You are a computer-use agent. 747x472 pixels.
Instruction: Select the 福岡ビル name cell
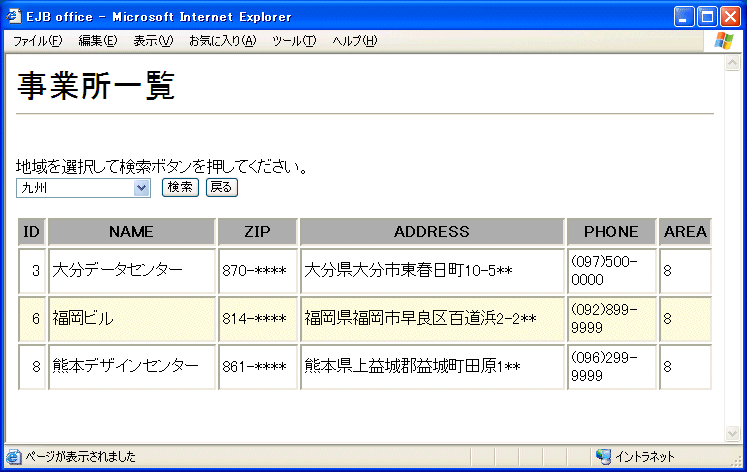(x=131, y=319)
